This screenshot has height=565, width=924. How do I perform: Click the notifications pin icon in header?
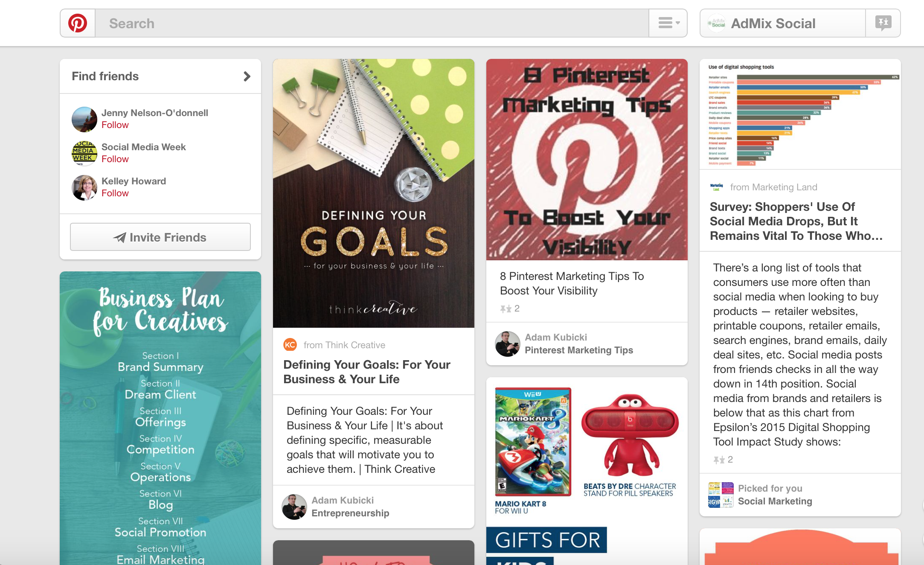coord(883,23)
